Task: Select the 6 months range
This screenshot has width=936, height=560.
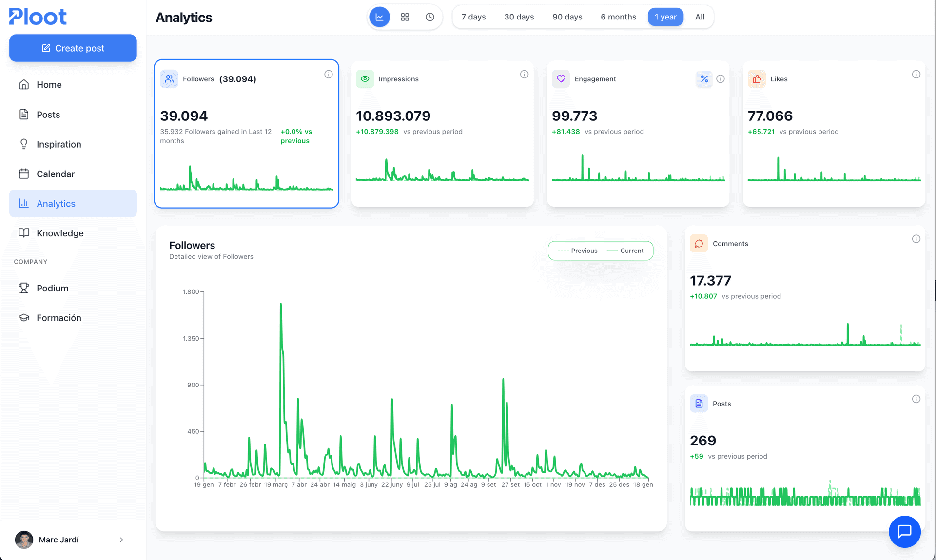Action: pos(618,17)
